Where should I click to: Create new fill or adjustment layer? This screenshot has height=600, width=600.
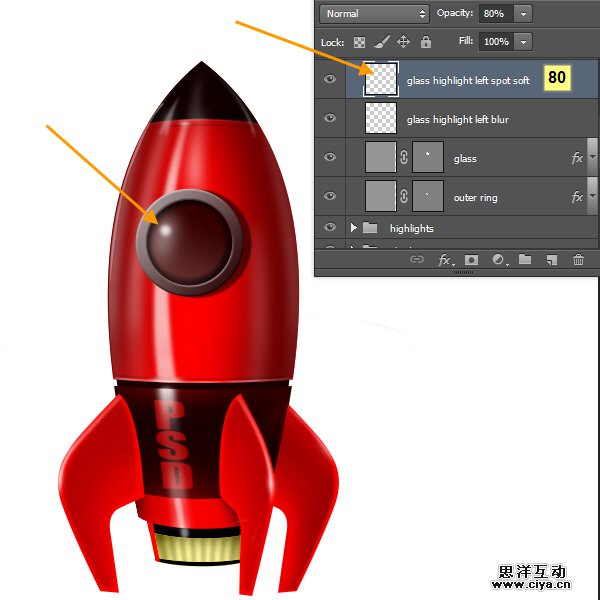pyautogui.click(x=499, y=260)
